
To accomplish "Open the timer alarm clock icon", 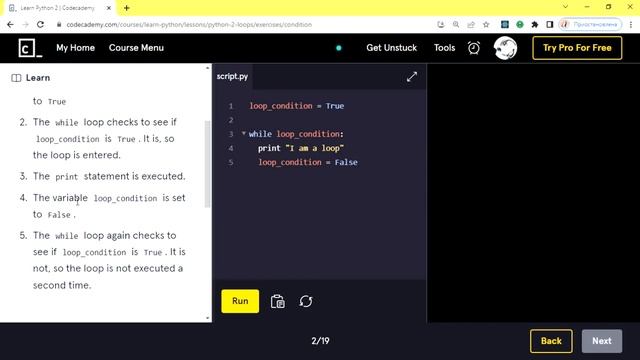I will tap(473, 48).
